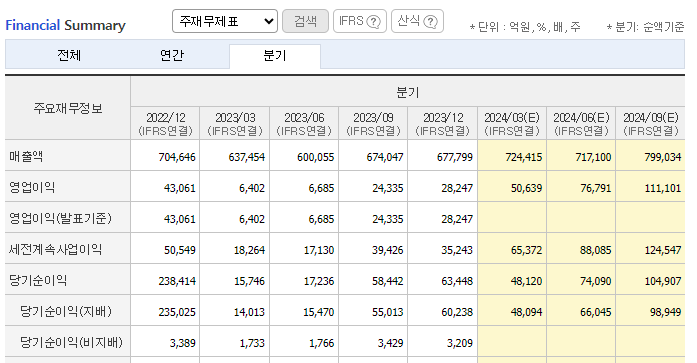697x363 pixels.
Task: Click the 2023/12 column header
Action: tap(443, 124)
